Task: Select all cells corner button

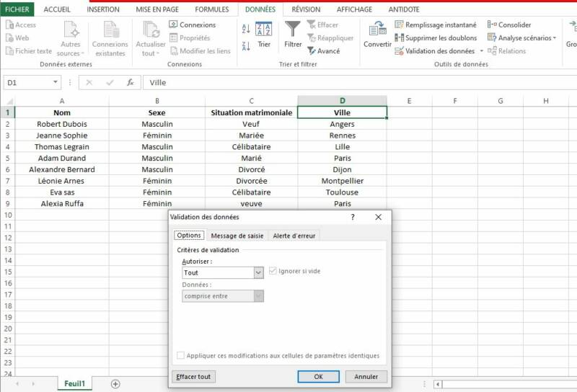Action: 8,101
